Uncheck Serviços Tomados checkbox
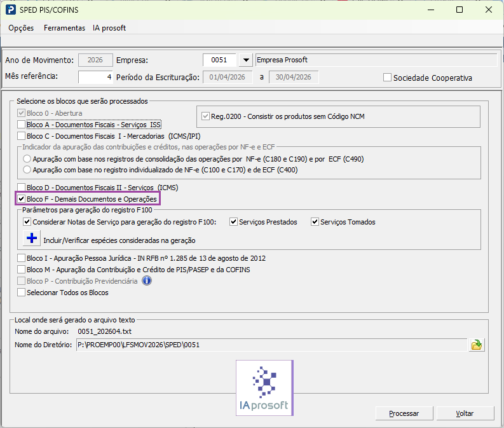The image size is (504, 428). 315,222
